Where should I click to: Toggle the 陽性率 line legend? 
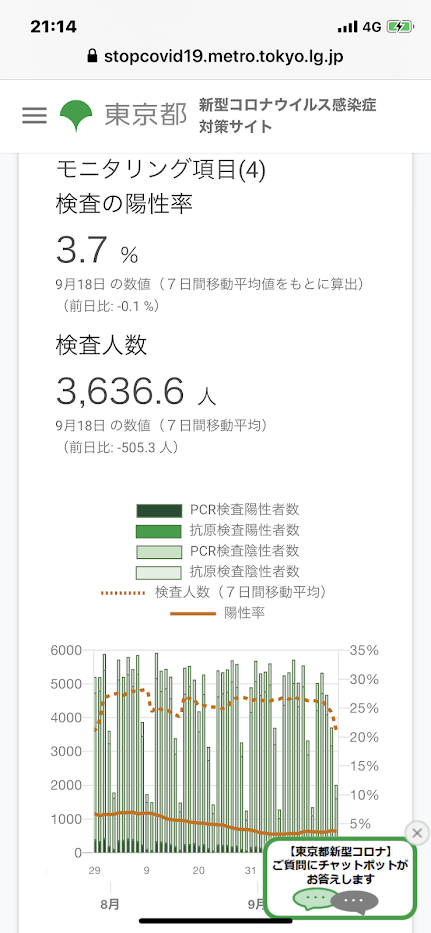click(218, 612)
